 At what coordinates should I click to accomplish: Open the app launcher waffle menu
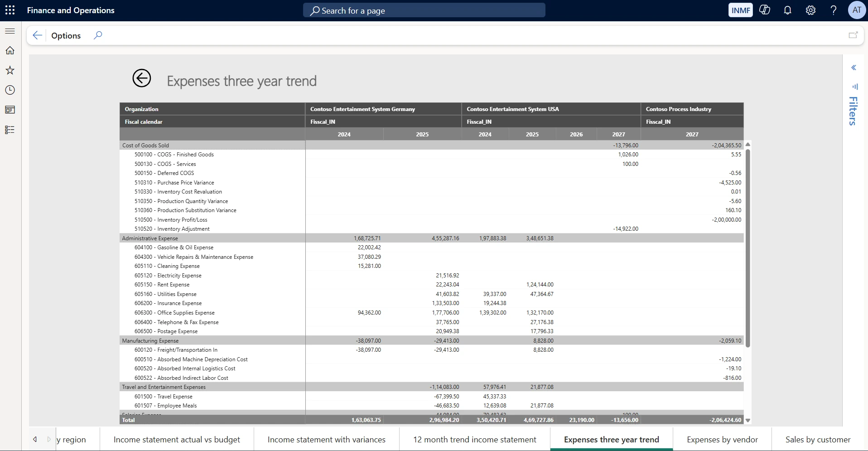point(10,10)
